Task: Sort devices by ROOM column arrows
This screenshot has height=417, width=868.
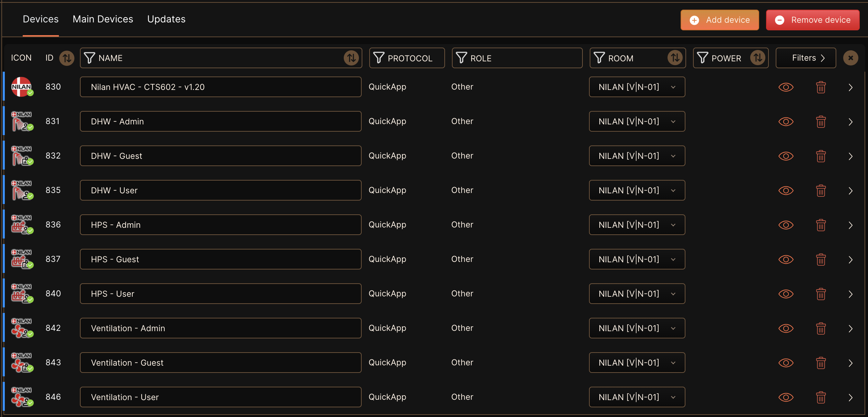Action: click(675, 58)
